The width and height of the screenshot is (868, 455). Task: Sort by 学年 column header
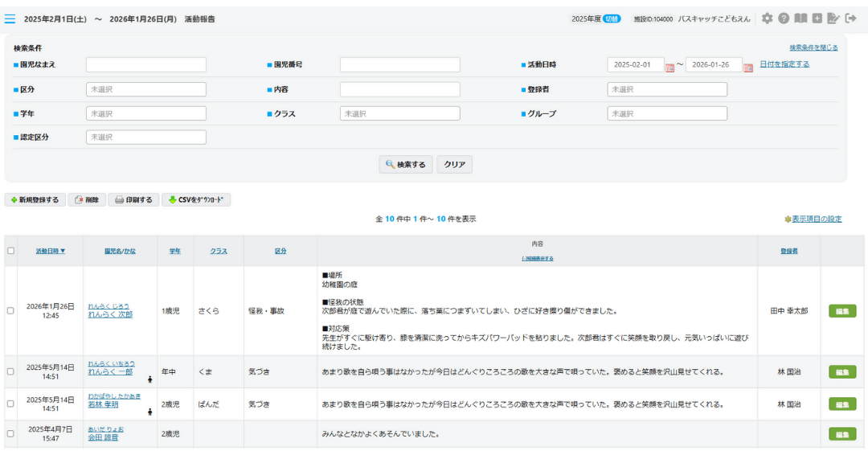tap(175, 251)
